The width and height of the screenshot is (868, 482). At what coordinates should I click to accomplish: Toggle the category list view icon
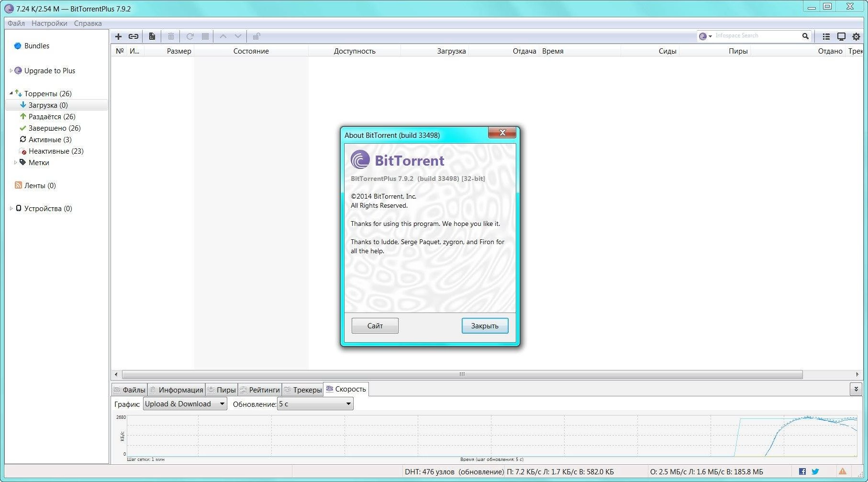click(x=826, y=36)
